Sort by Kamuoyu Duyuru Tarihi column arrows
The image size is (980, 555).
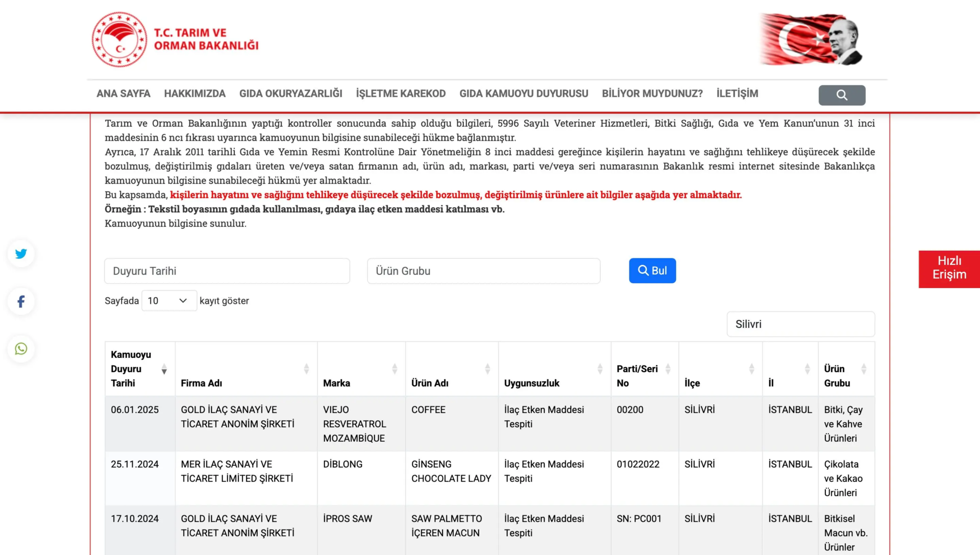click(164, 369)
